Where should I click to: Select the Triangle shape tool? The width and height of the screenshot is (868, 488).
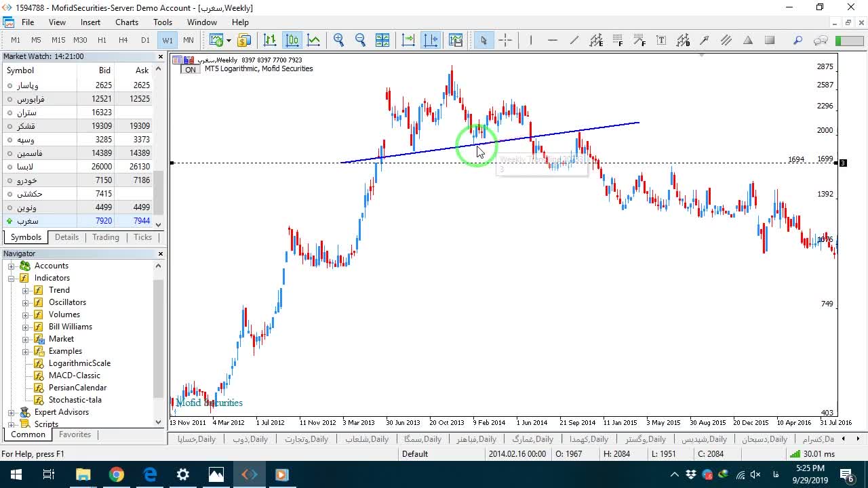pos(748,40)
